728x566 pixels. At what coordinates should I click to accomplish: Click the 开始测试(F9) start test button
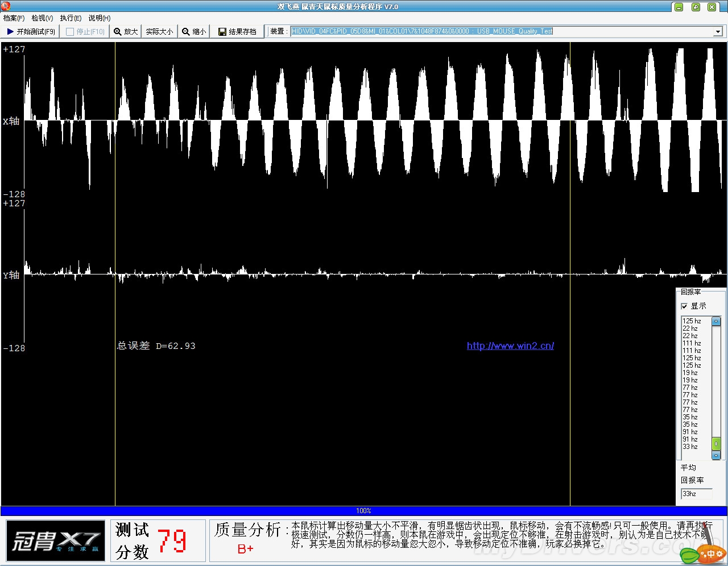click(x=31, y=32)
